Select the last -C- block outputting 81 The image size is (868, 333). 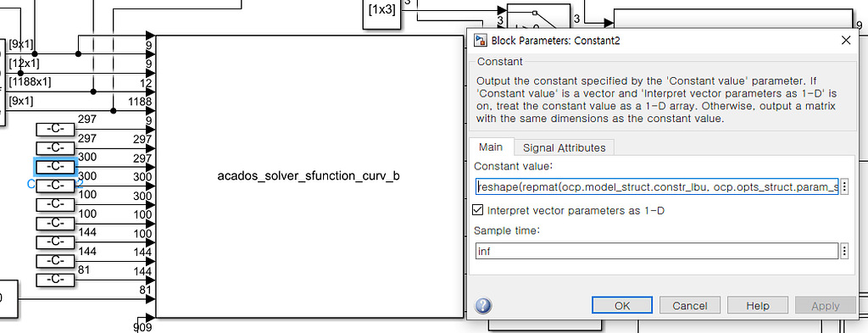click(55, 280)
